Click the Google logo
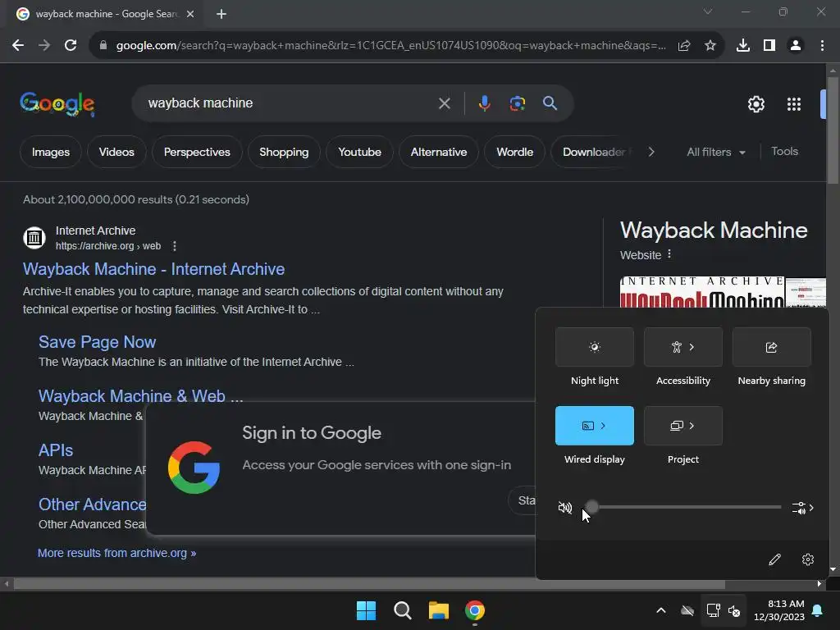Image resolution: width=840 pixels, height=630 pixels. [x=57, y=103]
